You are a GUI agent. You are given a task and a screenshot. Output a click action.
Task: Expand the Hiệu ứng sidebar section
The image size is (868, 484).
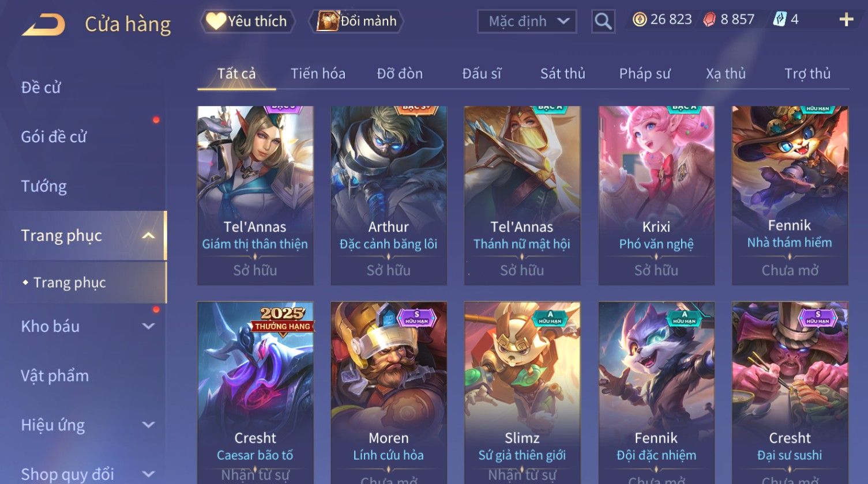[x=148, y=425]
